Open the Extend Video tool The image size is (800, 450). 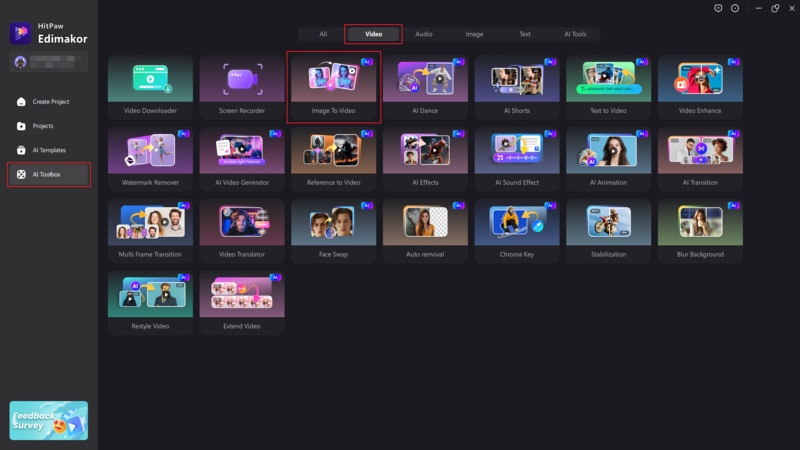click(242, 303)
